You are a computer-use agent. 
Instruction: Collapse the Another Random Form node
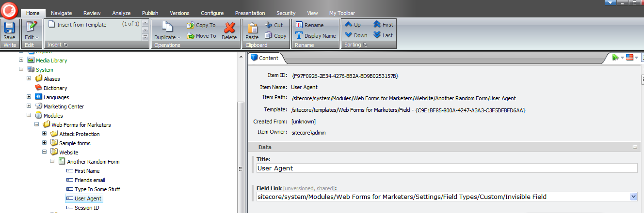click(x=52, y=162)
